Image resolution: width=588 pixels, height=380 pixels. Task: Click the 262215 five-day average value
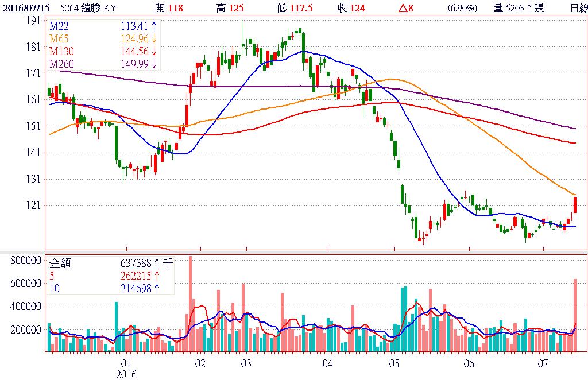click(138, 277)
